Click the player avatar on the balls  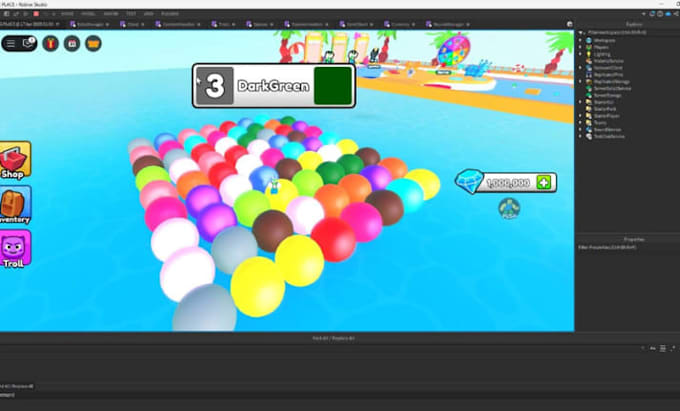274,187
